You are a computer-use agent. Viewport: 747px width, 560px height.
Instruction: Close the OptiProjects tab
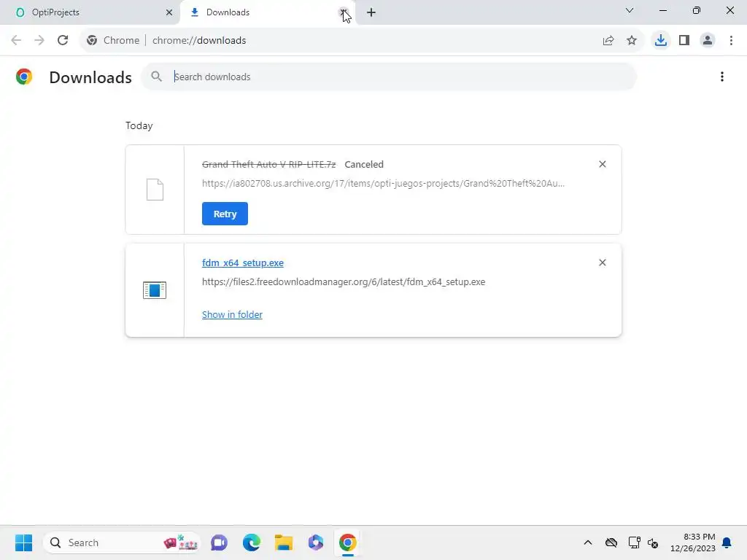coord(169,12)
